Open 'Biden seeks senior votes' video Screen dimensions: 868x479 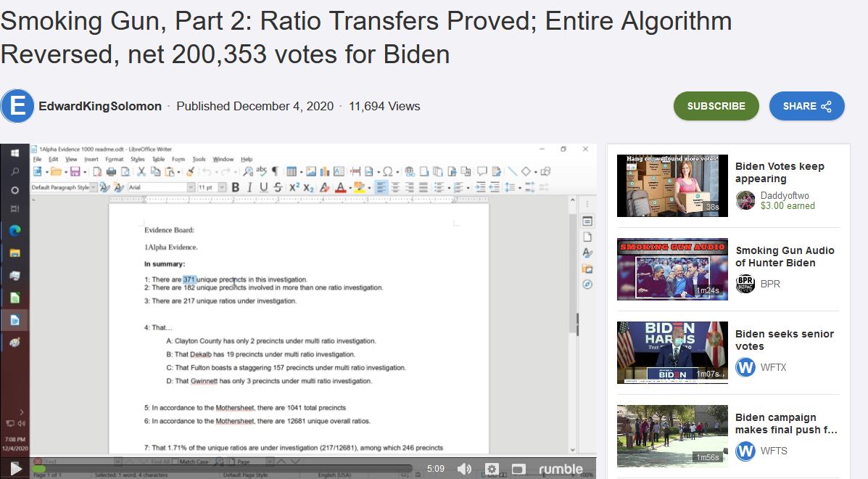pos(673,353)
